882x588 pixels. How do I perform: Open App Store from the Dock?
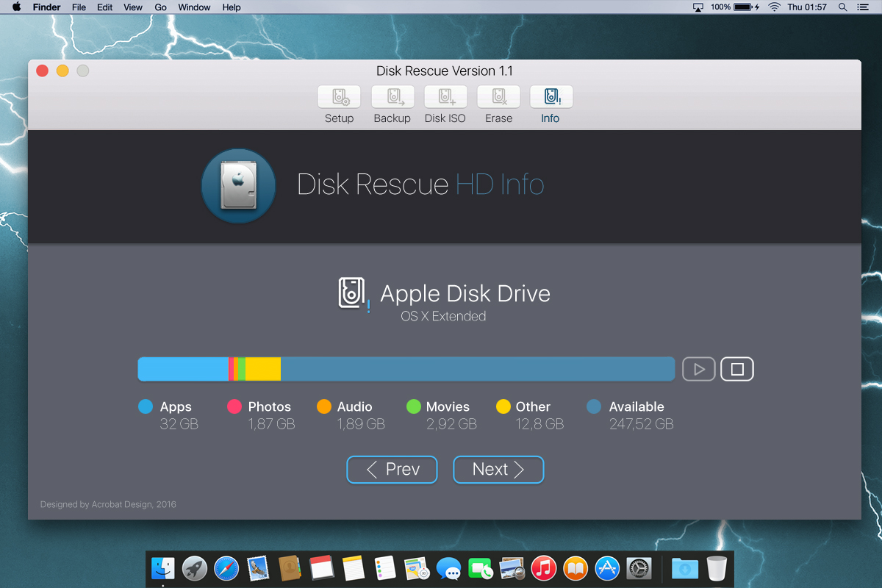tap(607, 568)
